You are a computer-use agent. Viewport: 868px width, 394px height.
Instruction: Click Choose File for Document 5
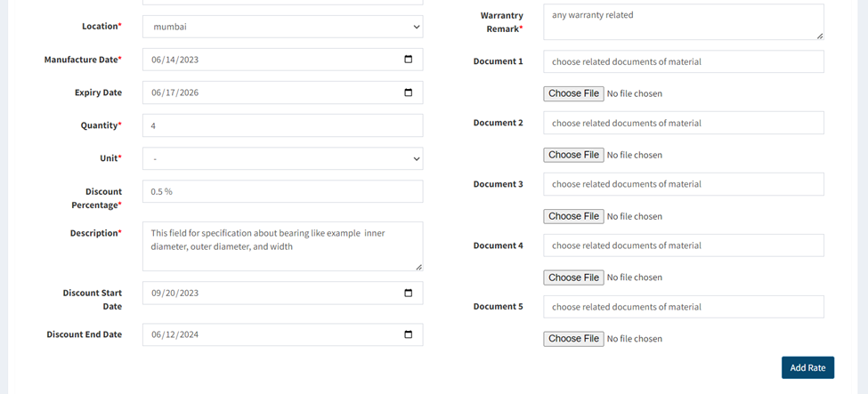tap(573, 339)
